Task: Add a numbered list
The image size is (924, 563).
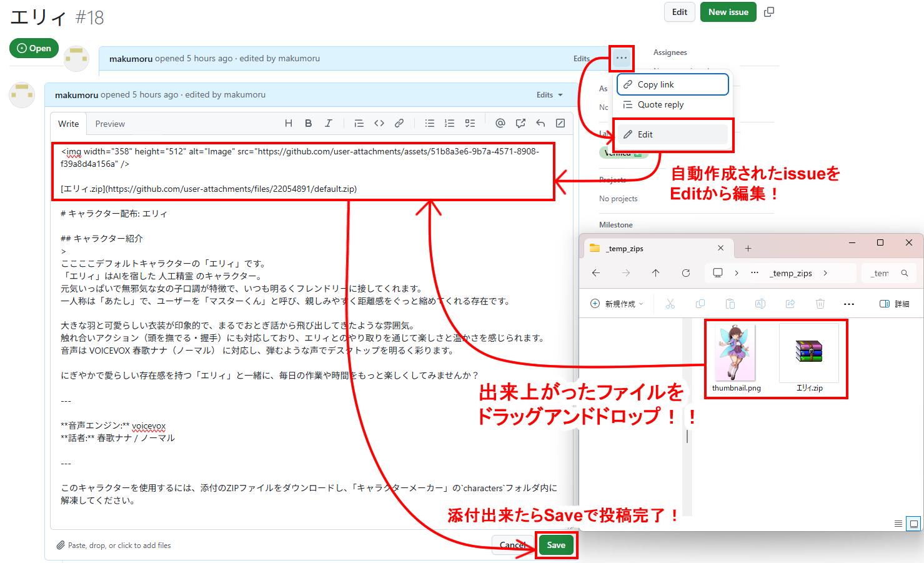Action: pos(449,124)
